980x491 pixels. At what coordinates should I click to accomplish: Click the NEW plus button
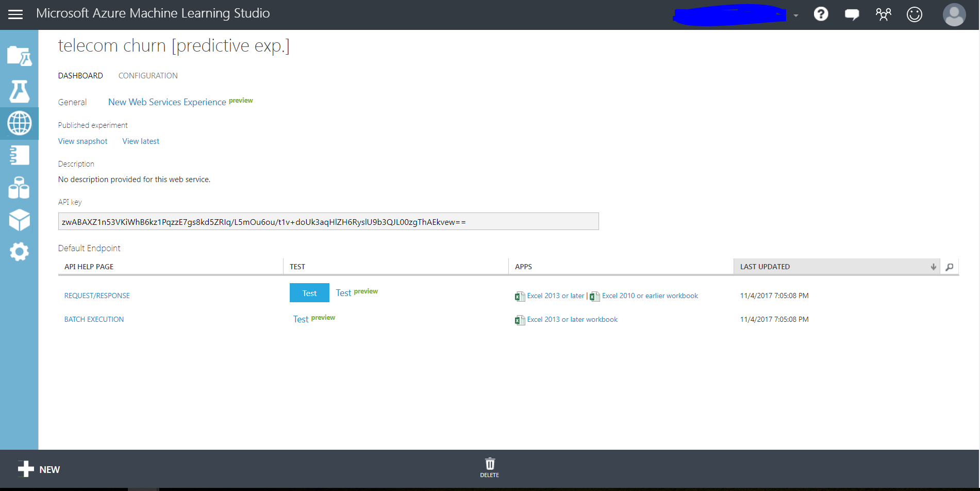pos(39,469)
